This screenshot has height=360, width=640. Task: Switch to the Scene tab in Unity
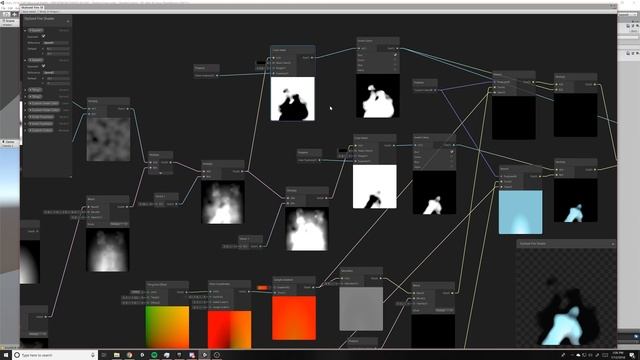[x=9, y=21]
